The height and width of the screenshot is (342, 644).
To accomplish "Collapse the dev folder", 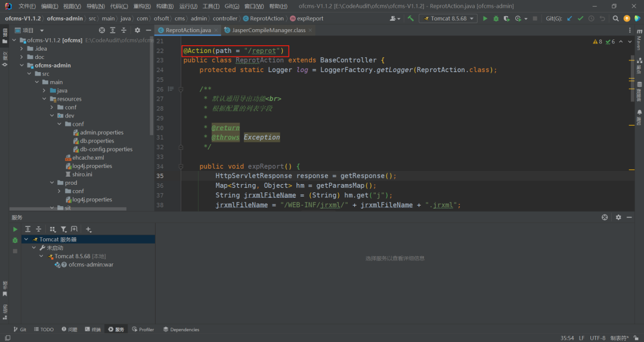I will [52, 116].
